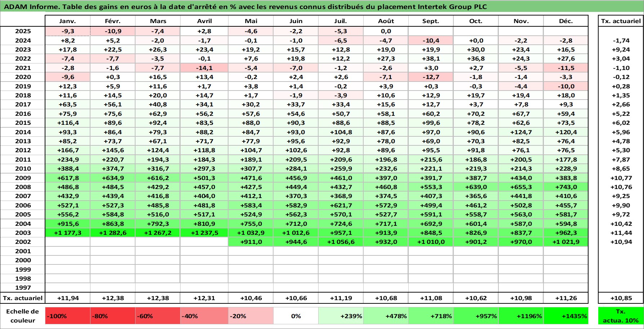Image resolution: width=644 pixels, height=329 pixels.
Task: Click the +11,44 rate for 2003
Action: 621,233
